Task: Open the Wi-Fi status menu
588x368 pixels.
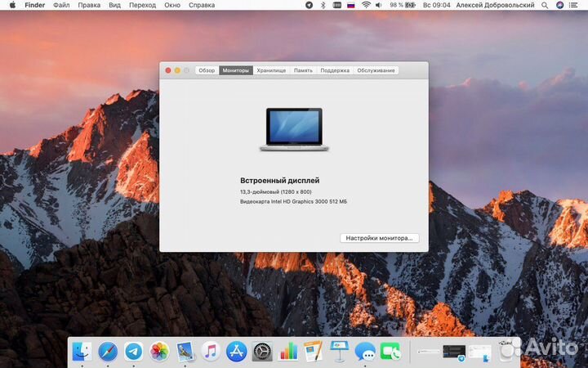Action: pyautogui.click(x=366, y=5)
